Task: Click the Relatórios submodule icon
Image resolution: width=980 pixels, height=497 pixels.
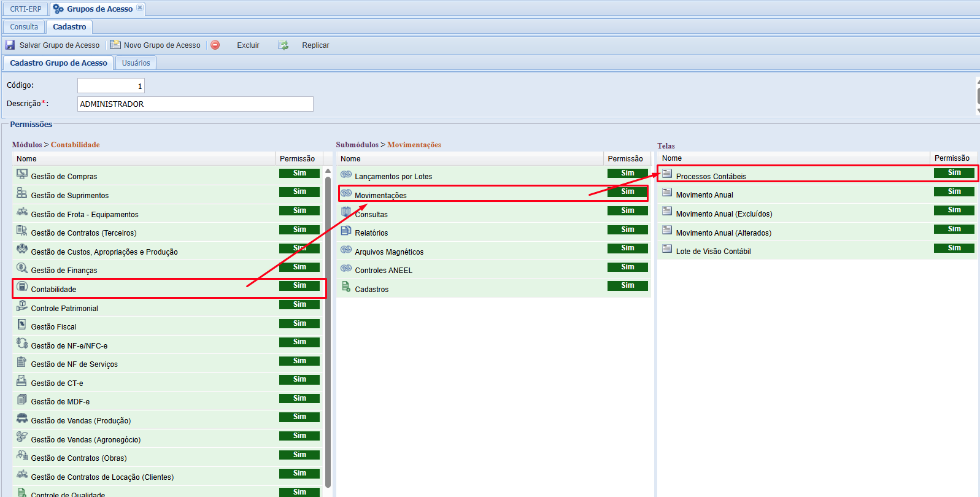Action: [346, 231]
